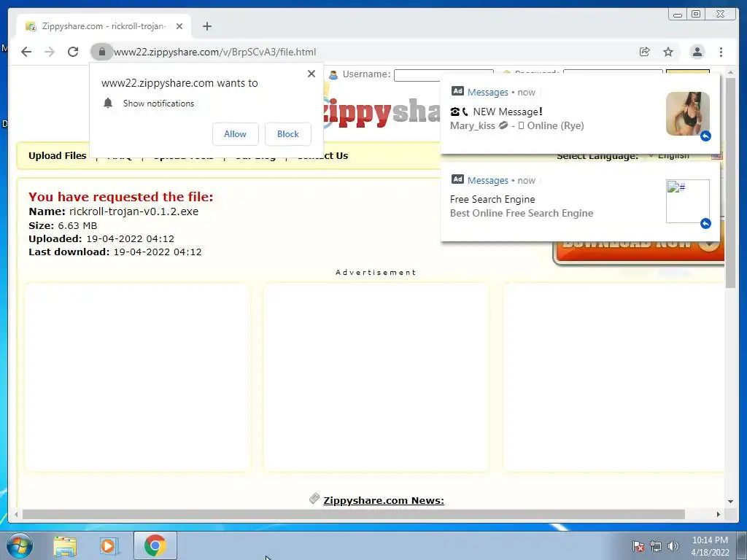
Task: Open the Free Search Engine ad notification
Action: coord(580,201)
